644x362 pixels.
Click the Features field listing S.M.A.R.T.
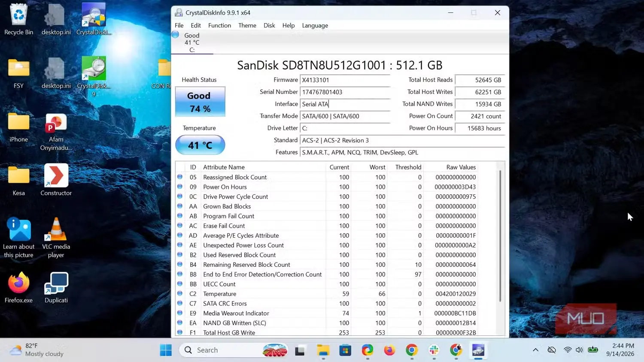(x=402, y=152)
